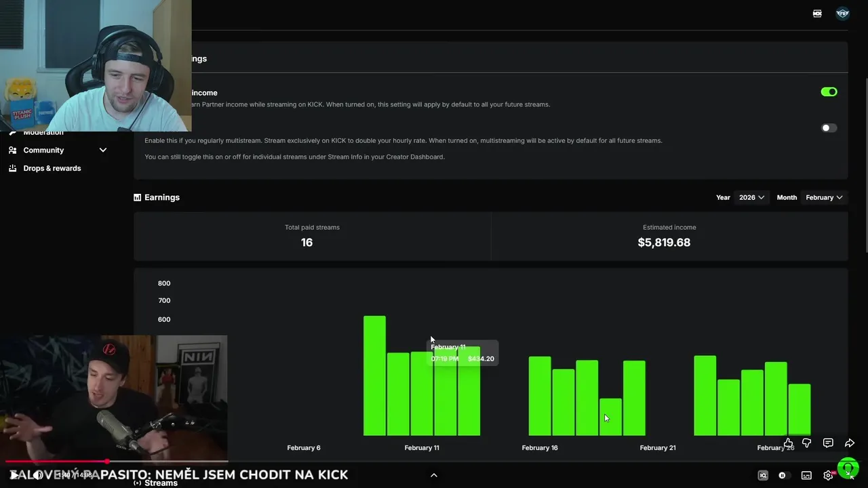Seek using the red video progress bar
Image resolution: width=868 pixels, height=488 pixels.
pos(117,462)
